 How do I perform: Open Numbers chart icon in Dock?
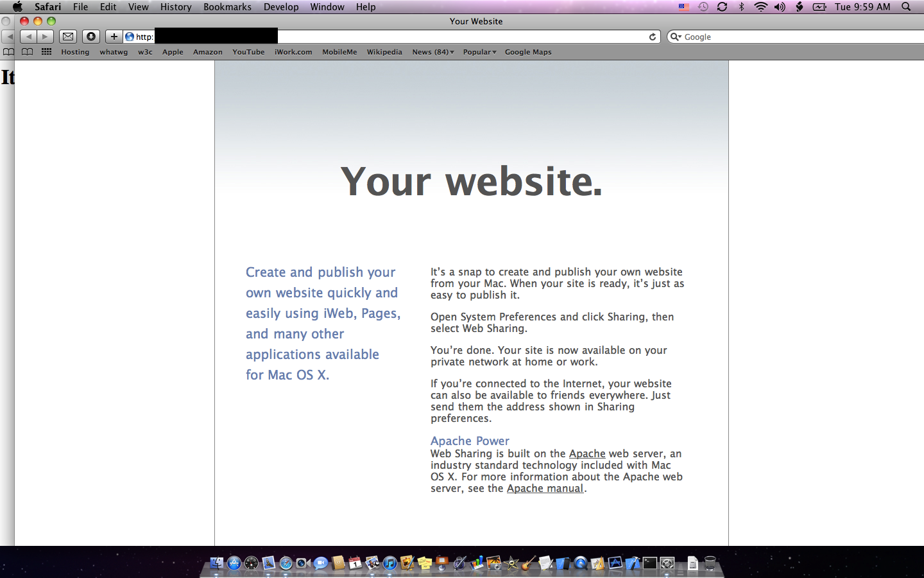[x=477, y=563]
